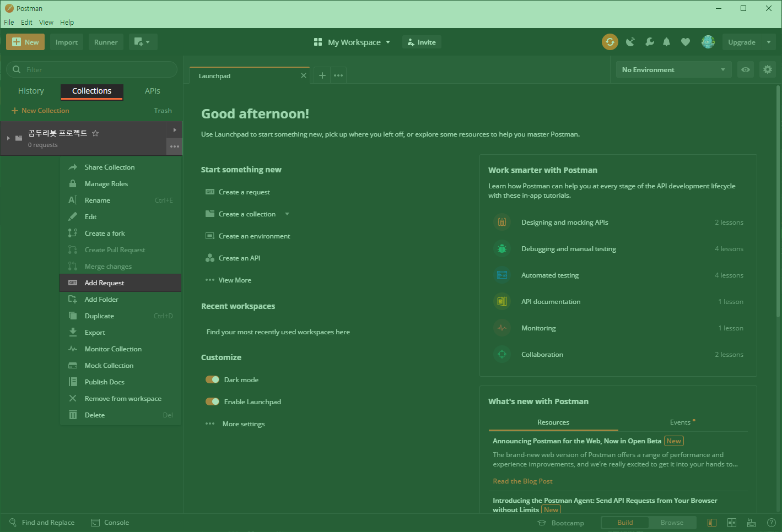This screenshot has height=532, width=782.
Task: Click the Invite button
Action: click(x=422, y=42)
